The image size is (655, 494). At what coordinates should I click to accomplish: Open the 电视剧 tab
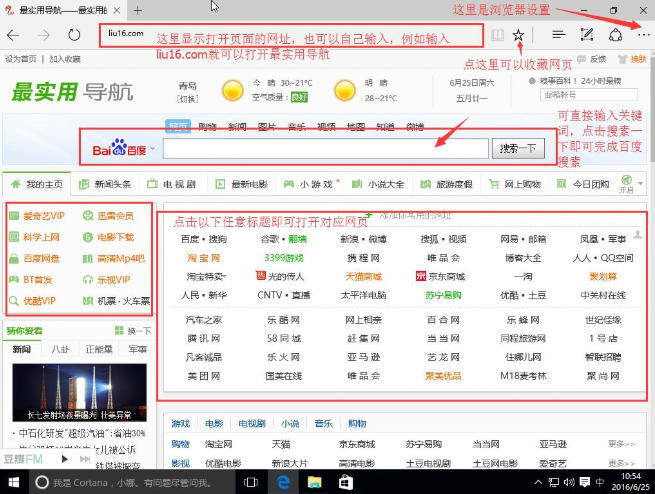pos(172,184)
